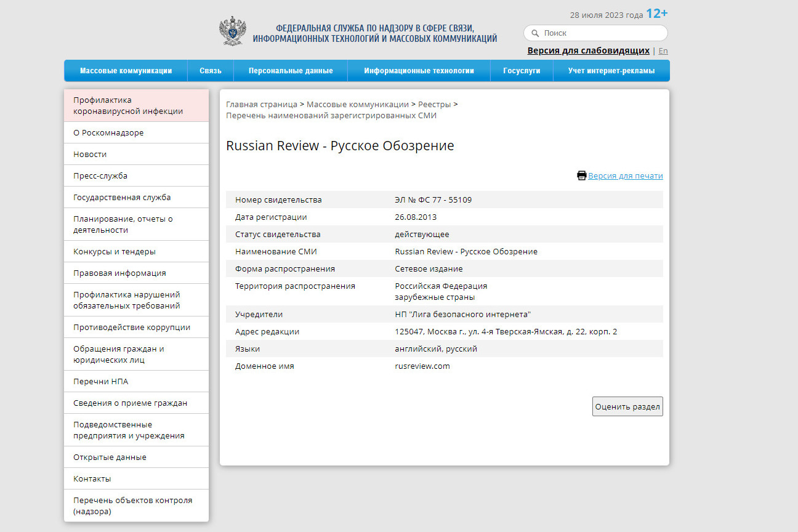Open Профилактика коронавирусной инфекции sidebar item
This screenshot has height=532, width=798.
(x=136, y=105)
